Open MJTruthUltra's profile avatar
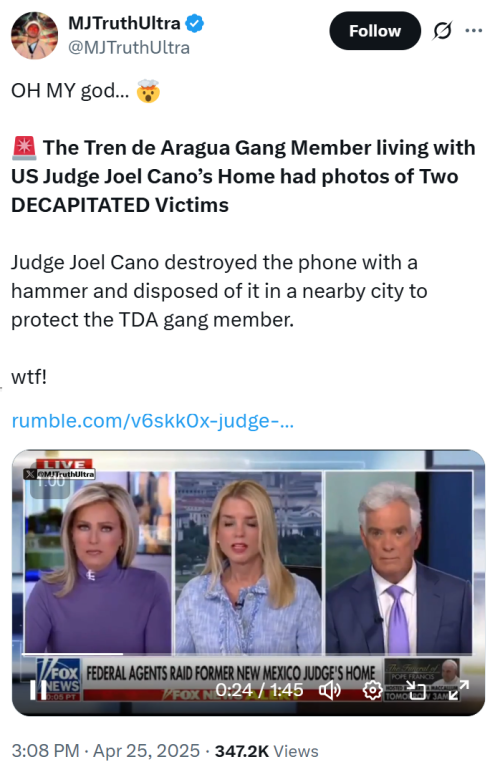The image size is (500, 772). 34,35
